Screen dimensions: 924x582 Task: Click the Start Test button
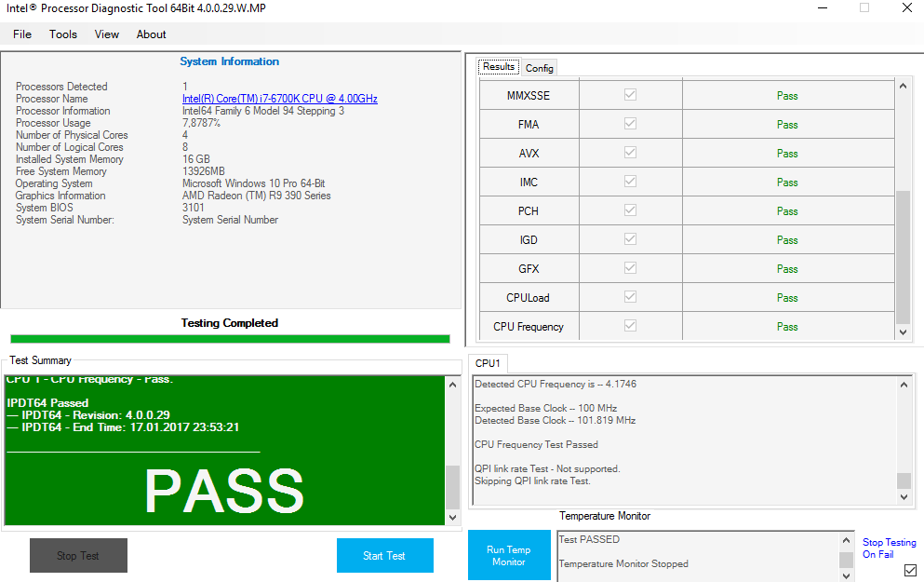click(385, 556)
